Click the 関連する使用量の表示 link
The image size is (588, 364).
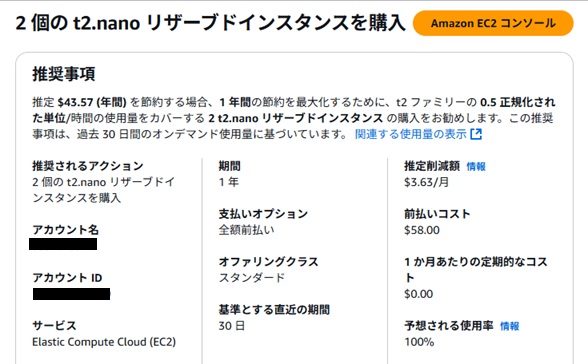coord(411,134)
